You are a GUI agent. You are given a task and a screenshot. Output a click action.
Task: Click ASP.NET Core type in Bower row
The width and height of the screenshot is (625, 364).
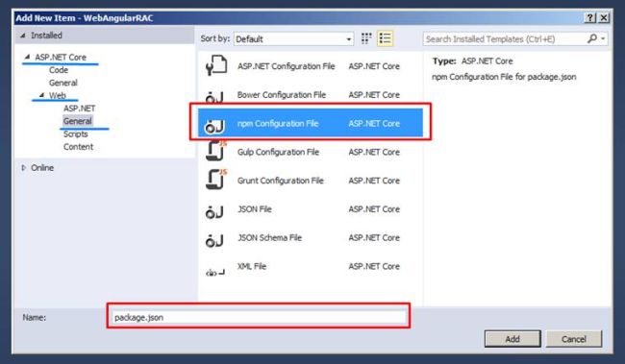pos(374,95)
